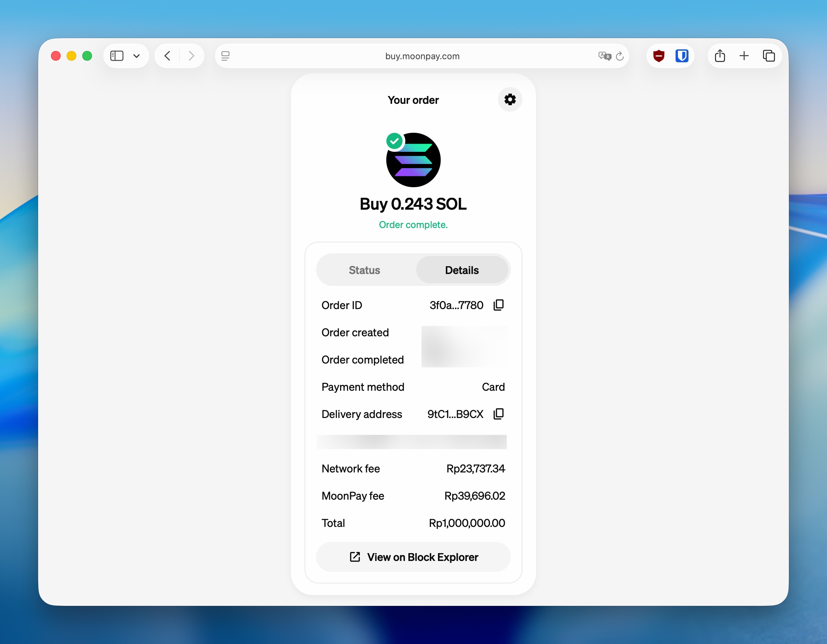Click the Share icon in toolbar

pos(719,56)
